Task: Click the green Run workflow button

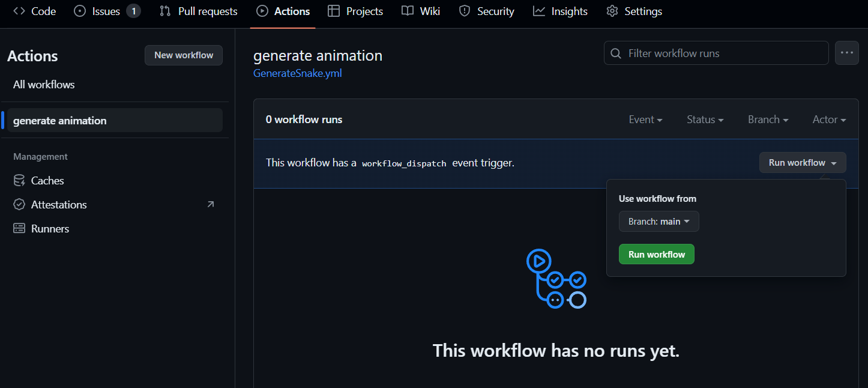Action: tap(656, 253)
